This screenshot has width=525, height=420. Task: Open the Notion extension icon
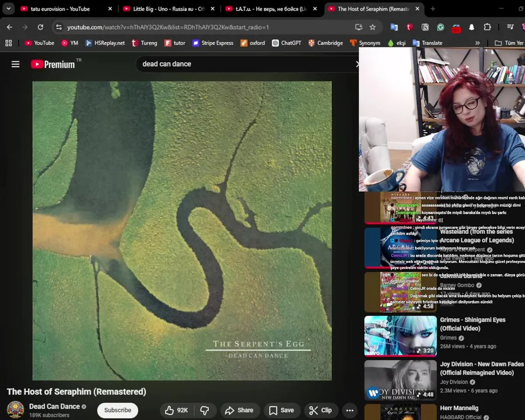point(425,27)
